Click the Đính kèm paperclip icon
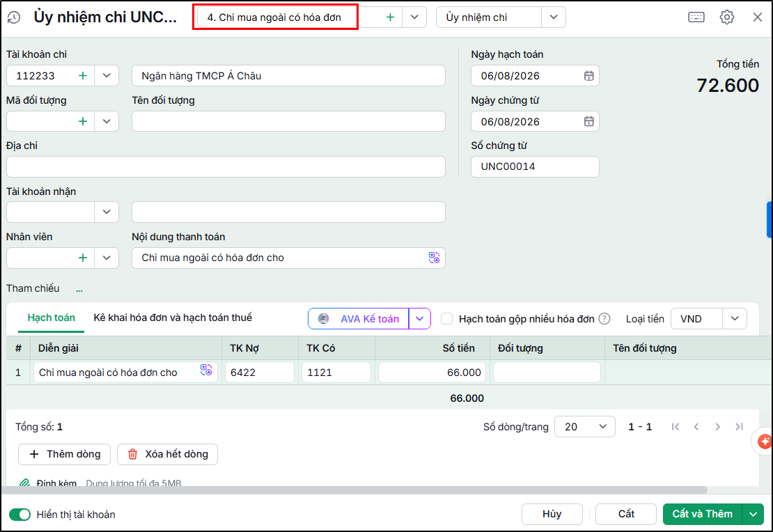The height and width of the screenshot is (532, 773). pyautogui.click(x=24, y=484)
